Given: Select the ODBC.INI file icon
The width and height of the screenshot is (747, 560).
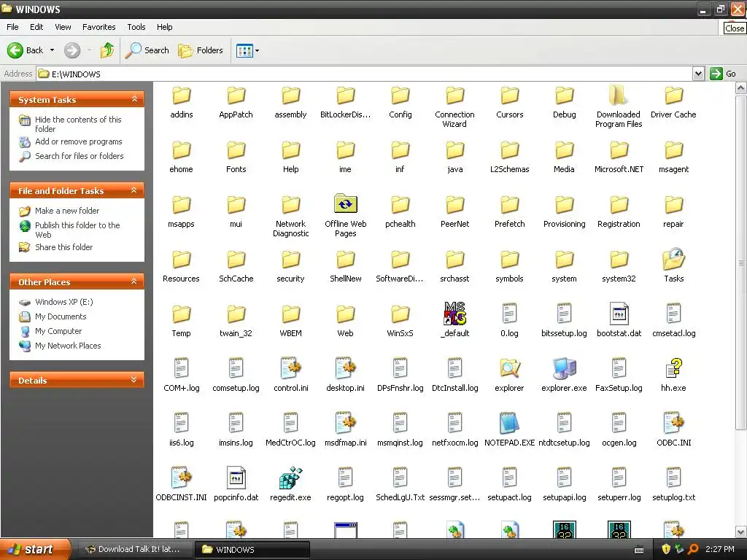Looking at the screenshot, I should coord(673,423).
